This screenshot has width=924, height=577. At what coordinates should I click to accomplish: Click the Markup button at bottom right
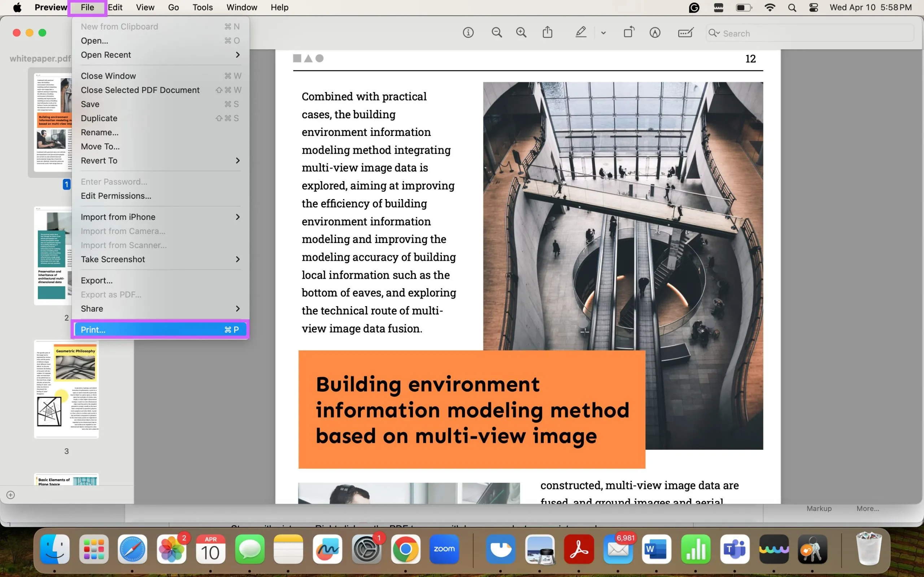(819, 508)
